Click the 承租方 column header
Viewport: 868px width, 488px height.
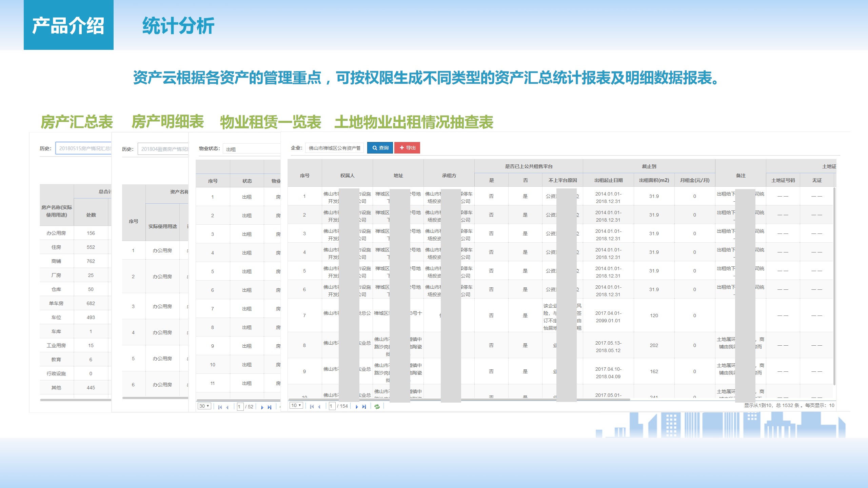coord(449,176)
